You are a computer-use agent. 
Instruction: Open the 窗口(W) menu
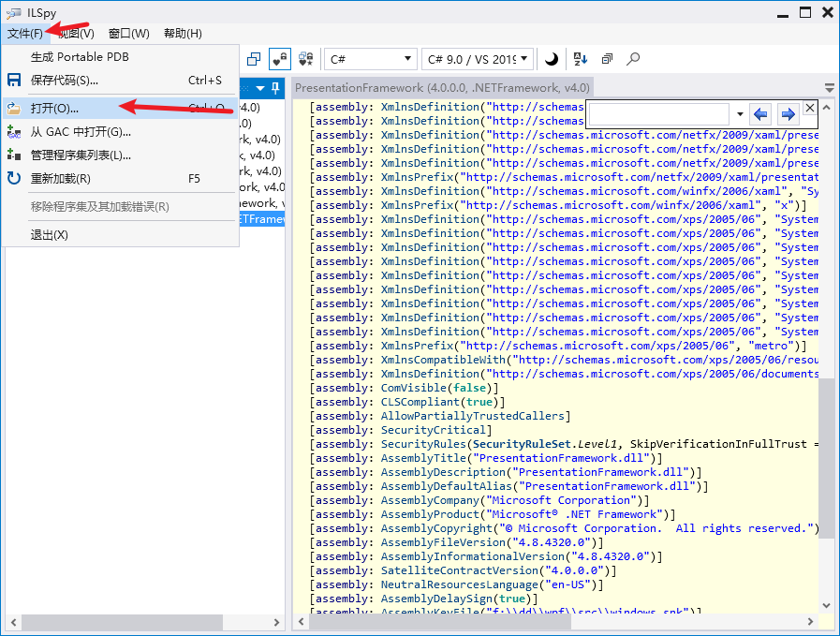128,34
